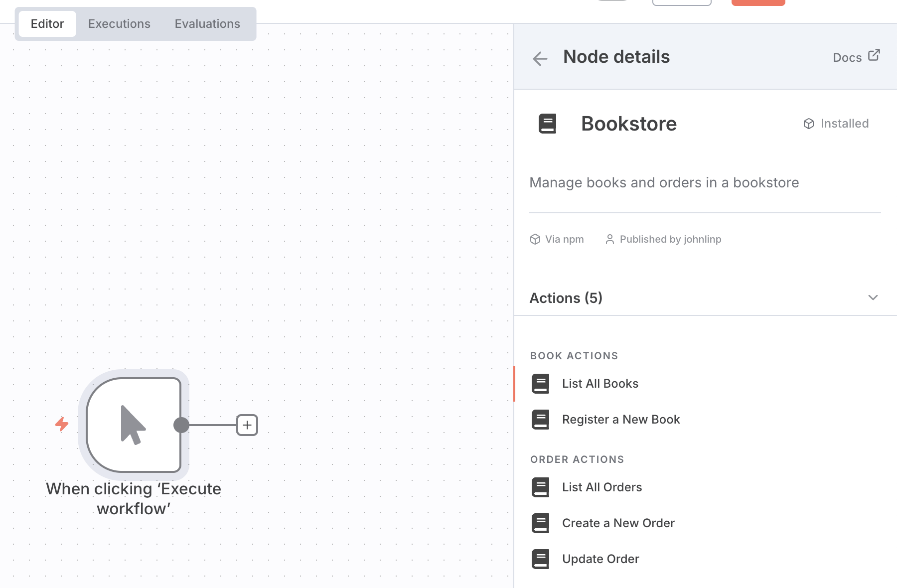Viewport: 897px width, 588px height.
Task: Click the icon beside Register a New Book
Action: tap(541, 420)
